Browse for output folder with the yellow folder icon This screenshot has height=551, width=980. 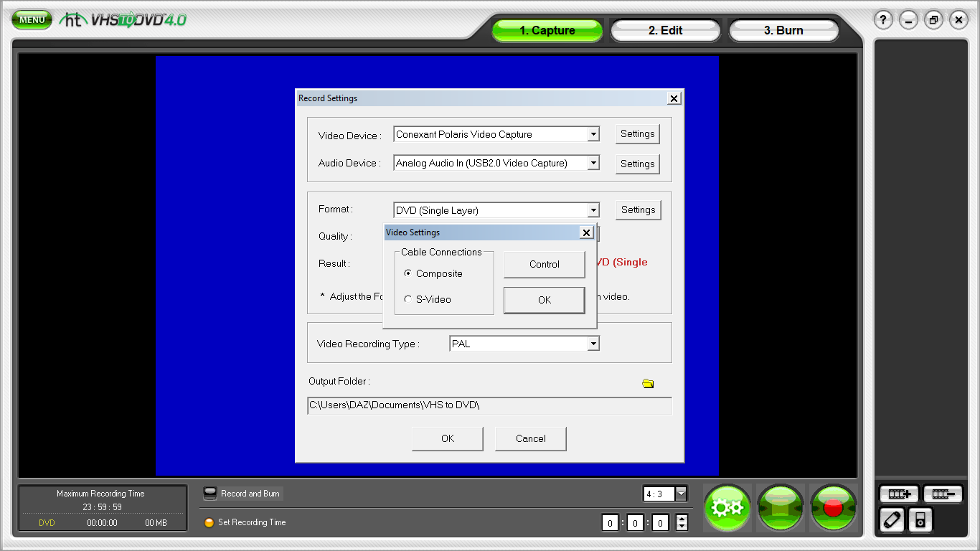pos(648,384)
